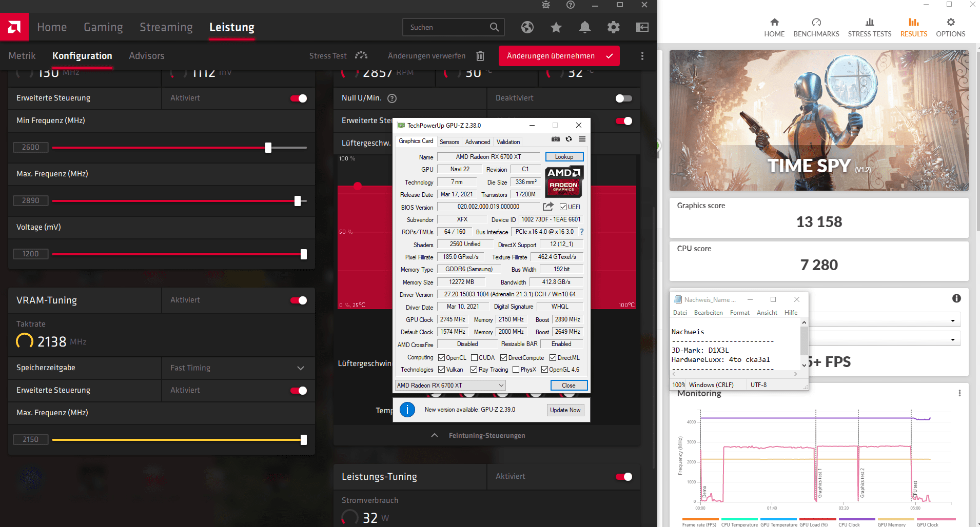Click the Time Spy result thumbnail
Image resolution: width=980 pixels, height=527 pixels.
click(x=819, y=120)
